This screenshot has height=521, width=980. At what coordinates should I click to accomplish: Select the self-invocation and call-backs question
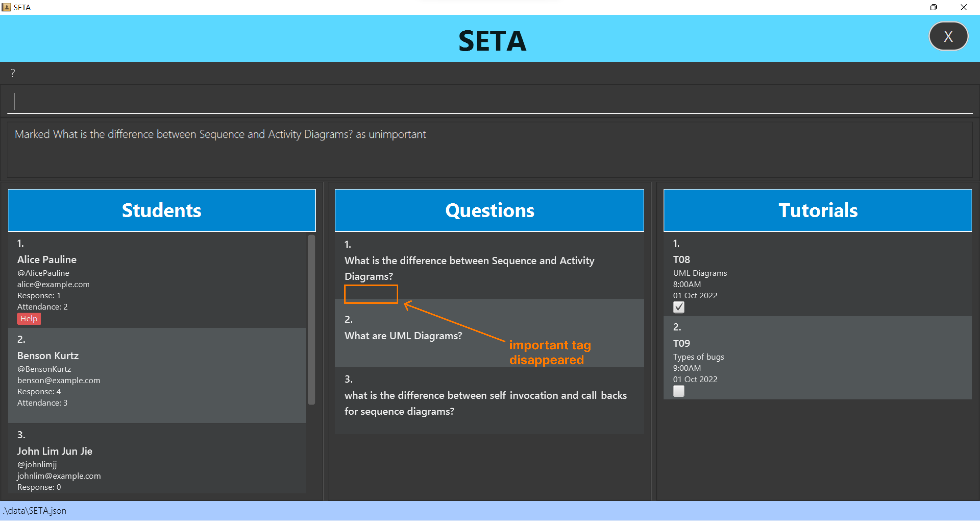click(485, 403)
